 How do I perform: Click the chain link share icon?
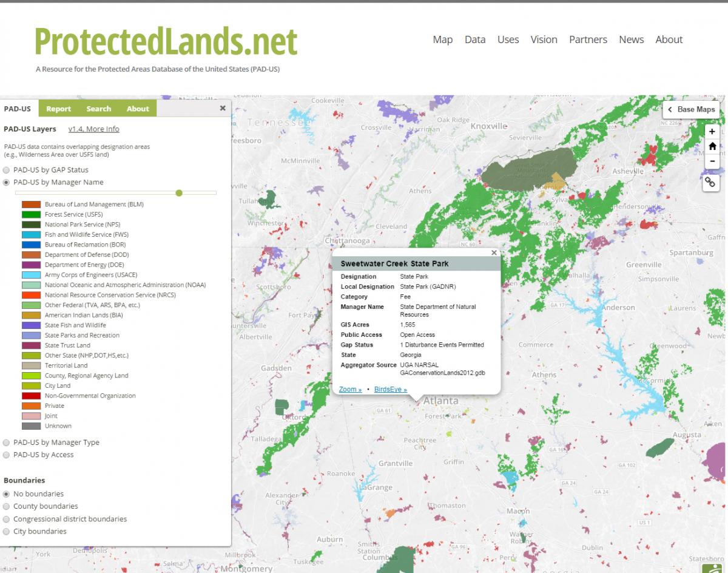pyautogui.click(x=711, y=182)
